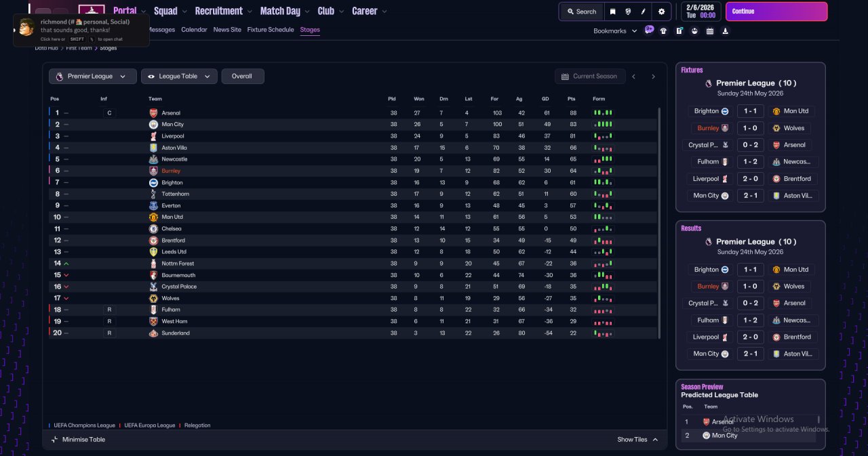This screenshot has width=868, height=456.
Task: Click the 2 - 0 Liverpool score in Fixtures
Action: point(750,179)
